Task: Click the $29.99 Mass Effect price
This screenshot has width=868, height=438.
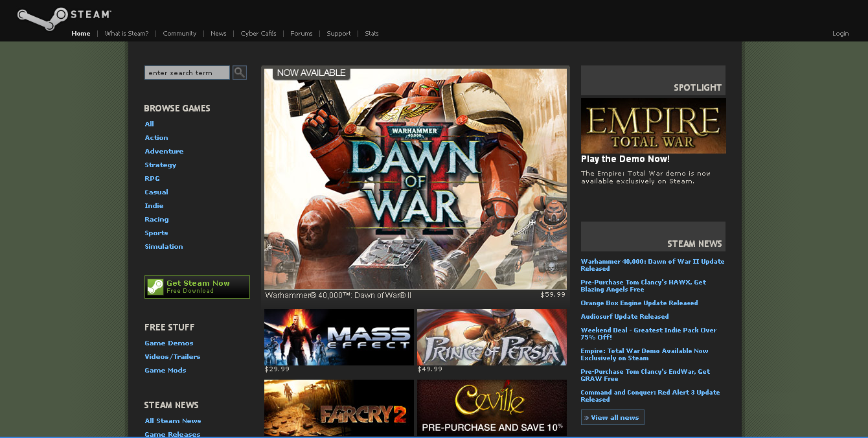Action: (277, 369)
